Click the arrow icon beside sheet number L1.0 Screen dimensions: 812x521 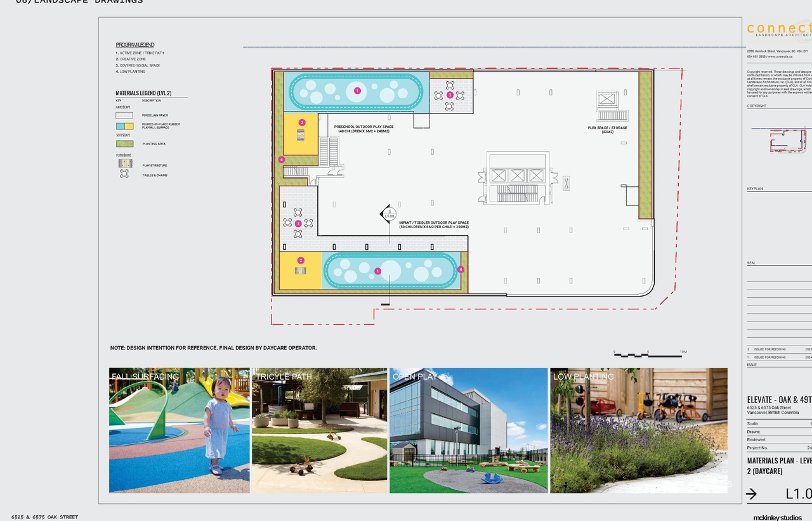(752, 494)
